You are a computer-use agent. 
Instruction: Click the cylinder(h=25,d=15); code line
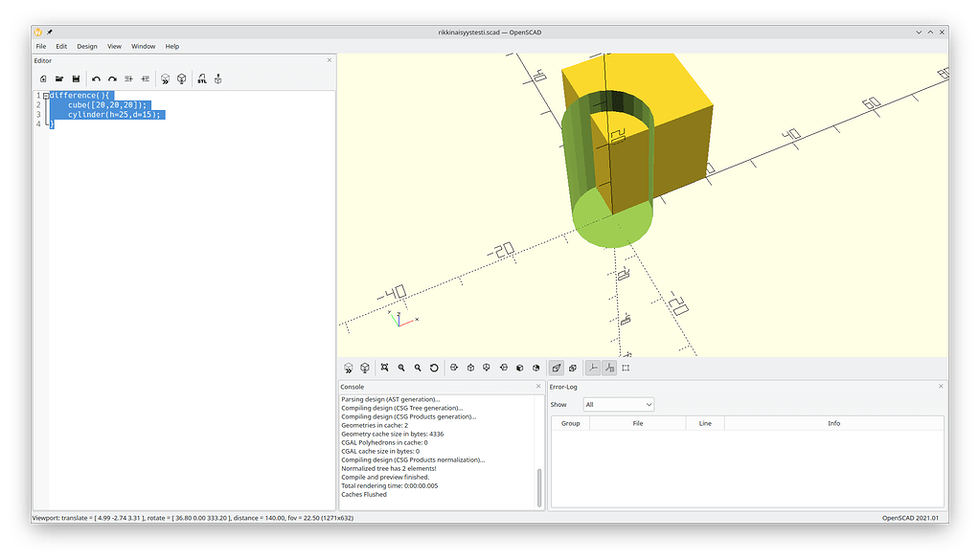[x=114, y=115]
